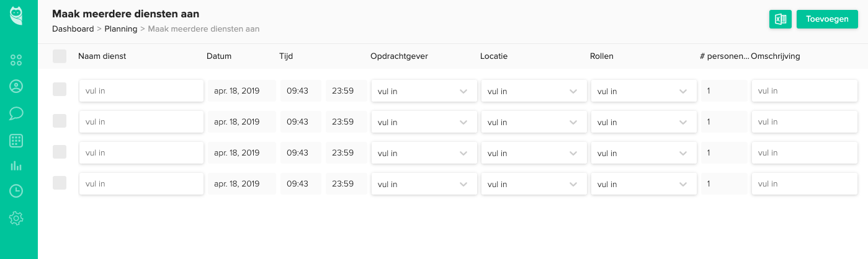868x259 pixels.
Task: Open the bar chart statistics icon
Action: tap(16, 165)
